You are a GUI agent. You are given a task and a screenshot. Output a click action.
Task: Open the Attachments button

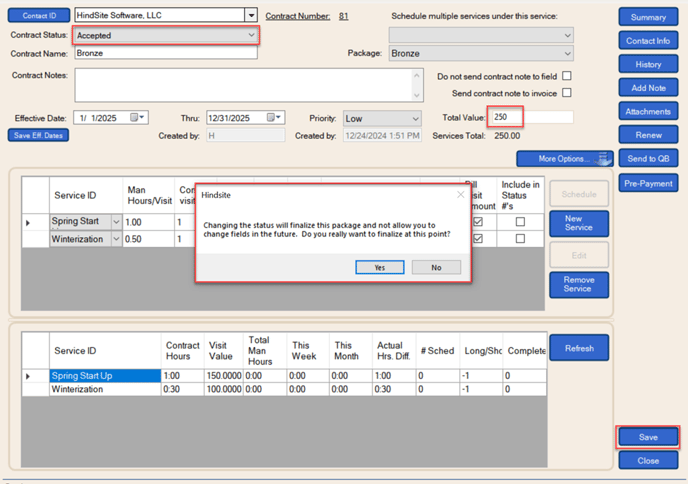click(x=648, y=111)
